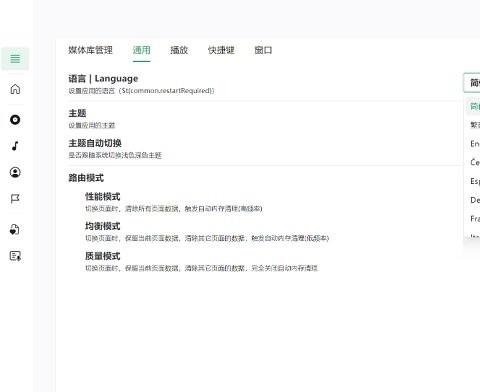Viewport: 480px width, 392px height.
Task: Select the 性能模式 routing option
Action: click(103, 197)
